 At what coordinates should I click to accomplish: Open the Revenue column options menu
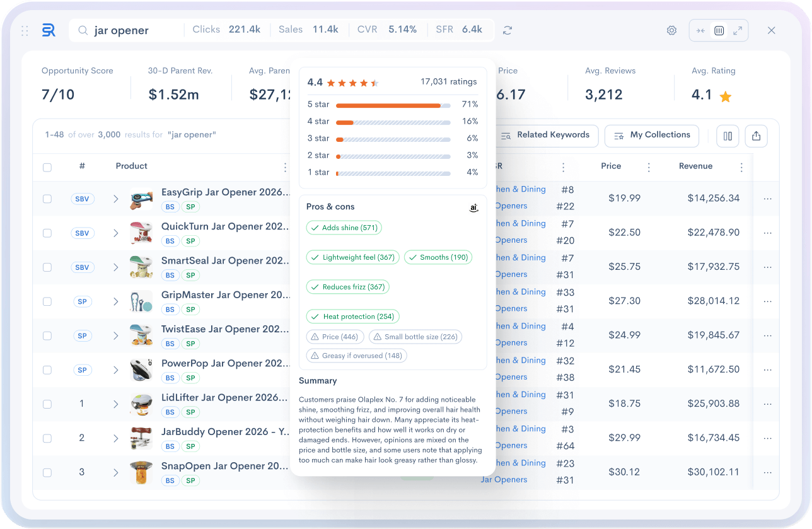[741, 167]
